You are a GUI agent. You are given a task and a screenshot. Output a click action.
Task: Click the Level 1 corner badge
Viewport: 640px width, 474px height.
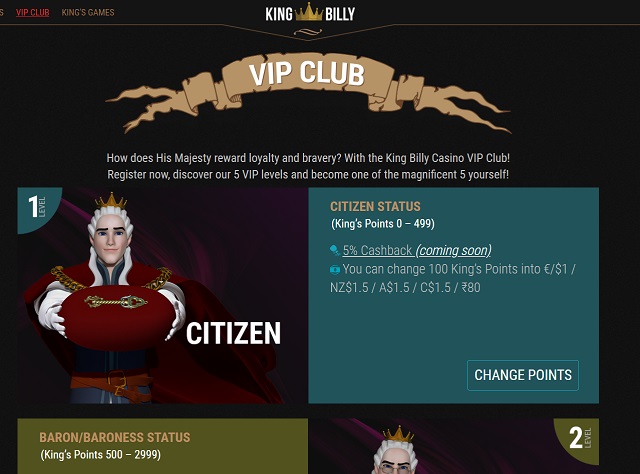[38, 207]
